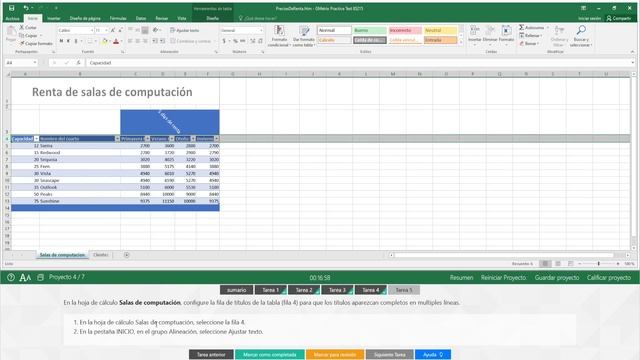Viewport: 640px width, 360px height.
Task: Open the number format dropdown (General)
Action: tap(261, 30)
